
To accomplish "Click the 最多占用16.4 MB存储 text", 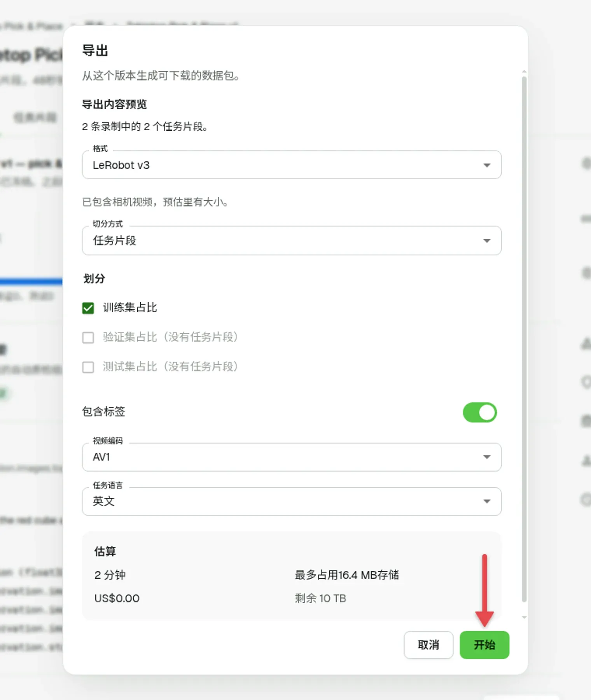I will 347,575.
